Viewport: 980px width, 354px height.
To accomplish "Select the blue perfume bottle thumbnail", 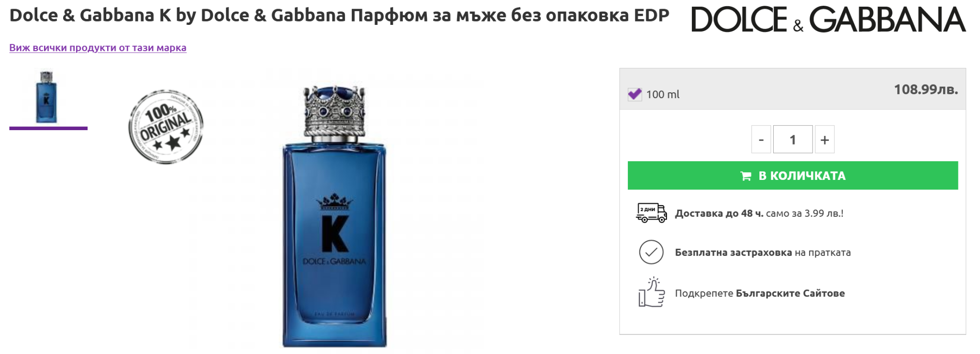I will point(46,97).
